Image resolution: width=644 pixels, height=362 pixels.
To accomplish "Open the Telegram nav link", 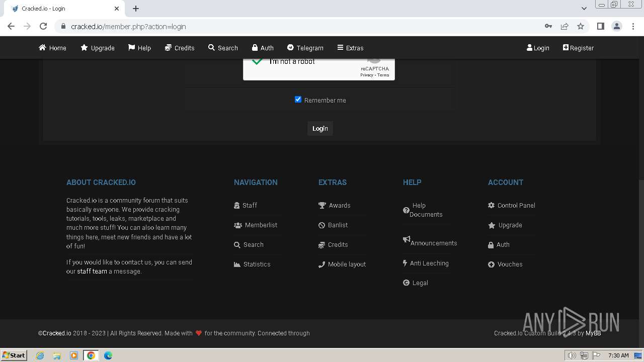I will pos(305,48).
